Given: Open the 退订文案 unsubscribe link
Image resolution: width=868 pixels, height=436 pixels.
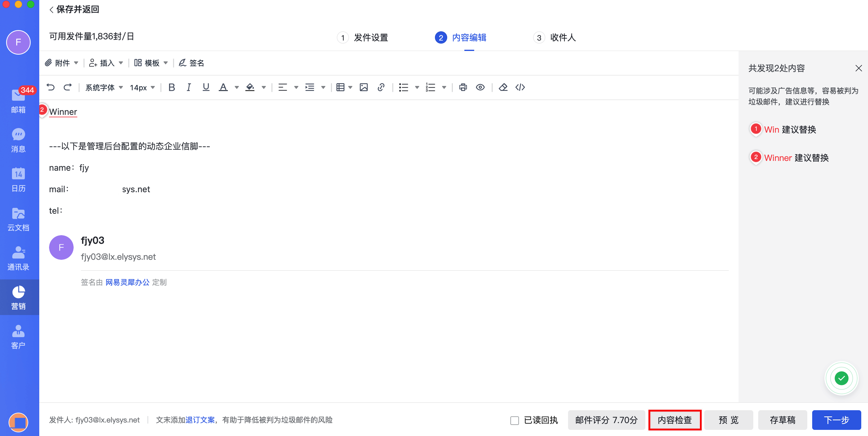Looking at the screenshot, I should pos(200,420).
